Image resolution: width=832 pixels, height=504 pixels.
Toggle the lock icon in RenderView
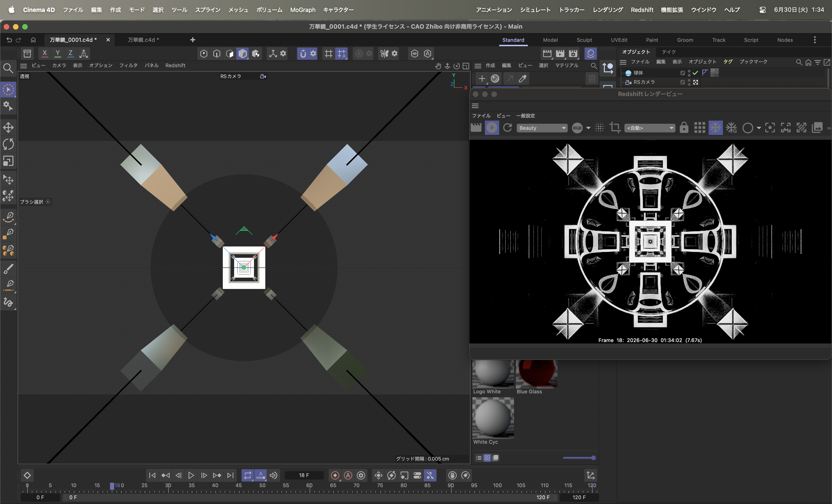point(684,128)
